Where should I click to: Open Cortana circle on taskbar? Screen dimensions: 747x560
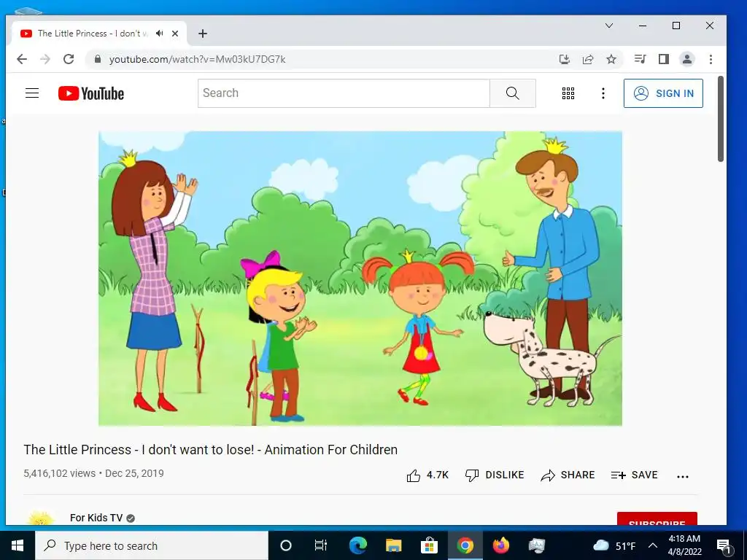pos(286,545)
